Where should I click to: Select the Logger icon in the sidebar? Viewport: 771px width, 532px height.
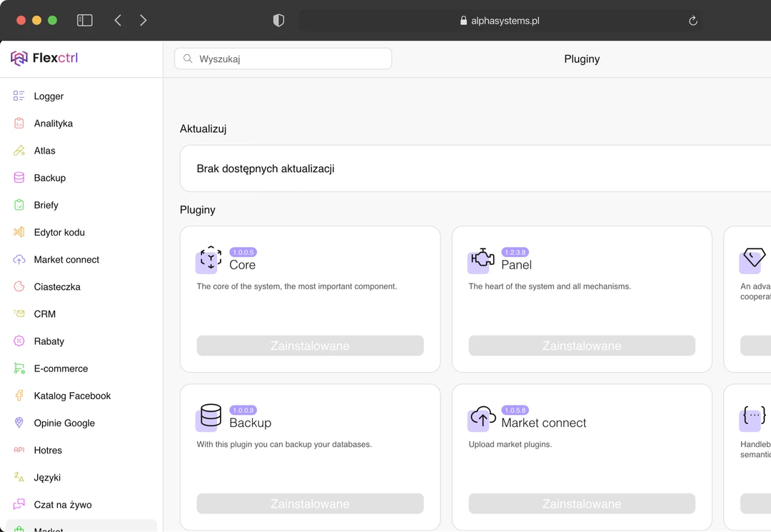(19, 96)
